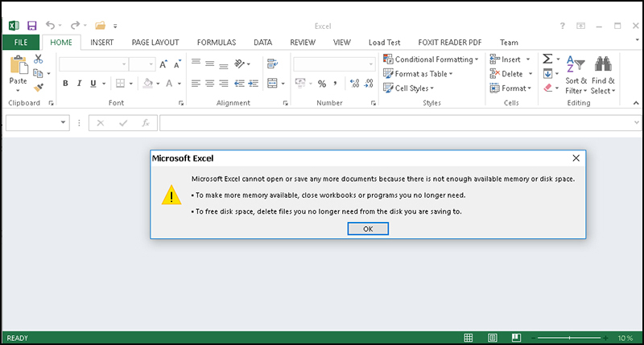Click the Increase Font Size icon
The height and width of the screenshot is (345, 644).
163,64
